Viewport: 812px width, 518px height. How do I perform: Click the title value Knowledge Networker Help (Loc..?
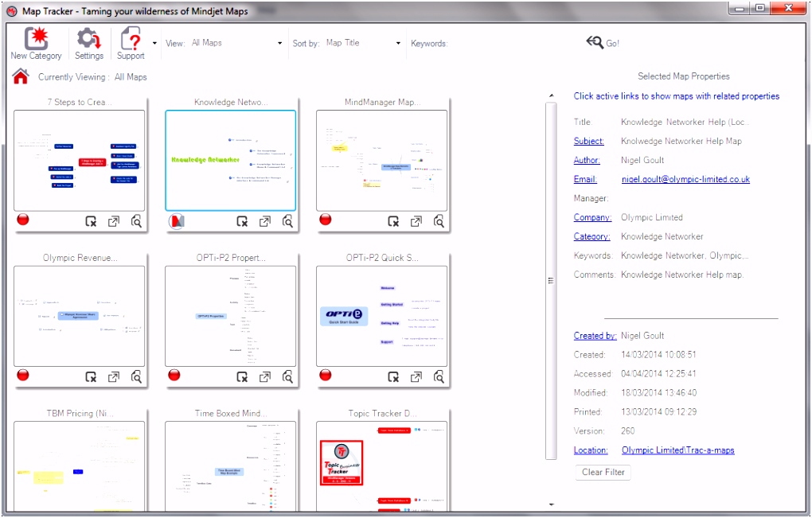tap(685, 122)
